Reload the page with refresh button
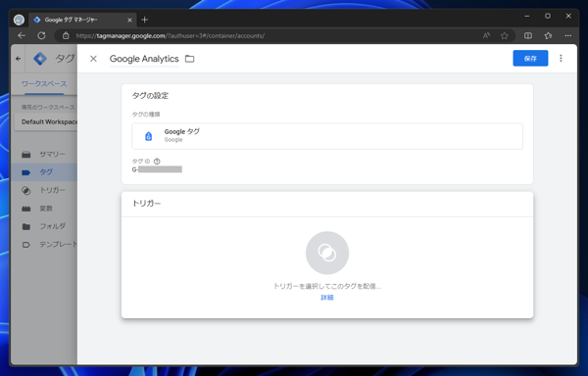This screenshot has width=588, height=376. (41, 35)
